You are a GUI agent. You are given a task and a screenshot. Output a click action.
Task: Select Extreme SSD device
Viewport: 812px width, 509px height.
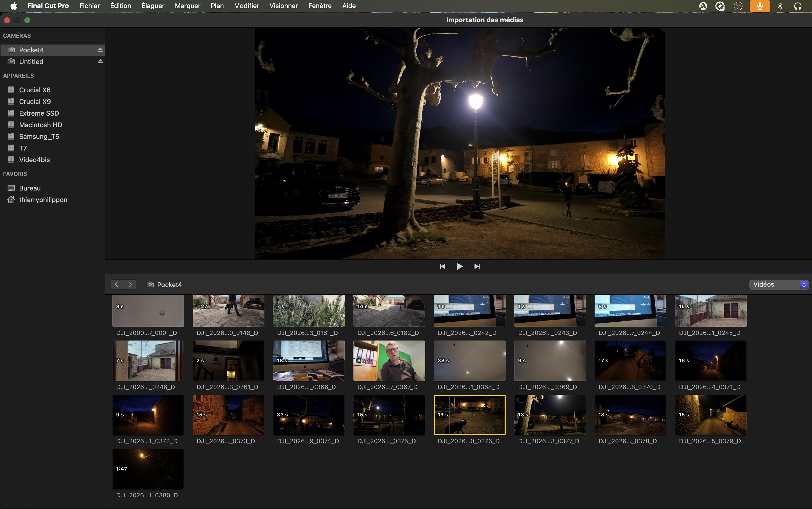[x=39, y=113]
